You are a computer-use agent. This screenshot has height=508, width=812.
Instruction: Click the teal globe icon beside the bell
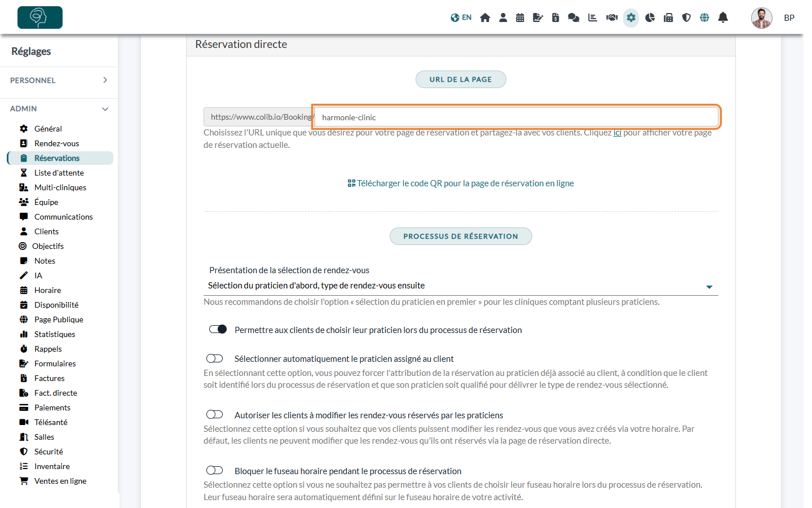point(704,17)
